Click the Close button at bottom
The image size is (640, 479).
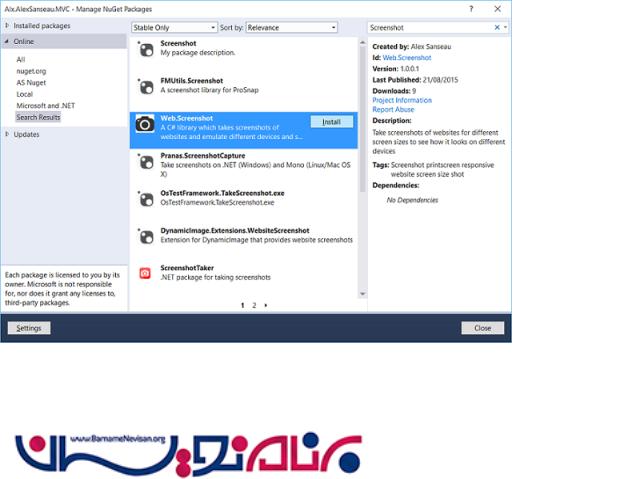tap(482, 328)
